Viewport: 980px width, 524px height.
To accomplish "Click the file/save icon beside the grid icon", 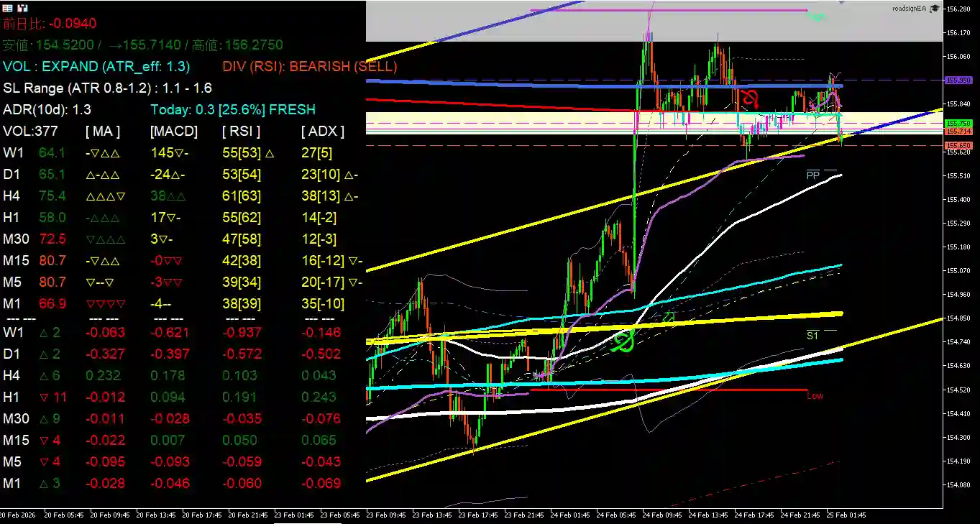I will [22, 7].
